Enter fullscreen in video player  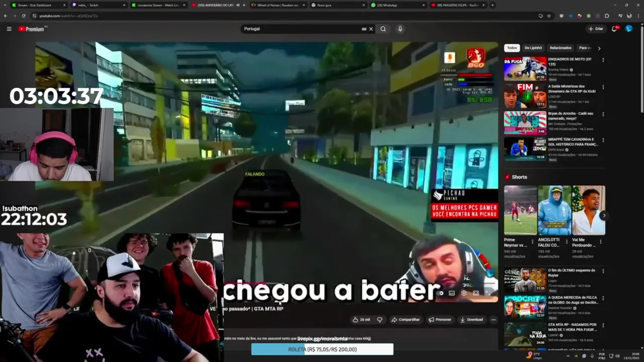tap(487, 293)
